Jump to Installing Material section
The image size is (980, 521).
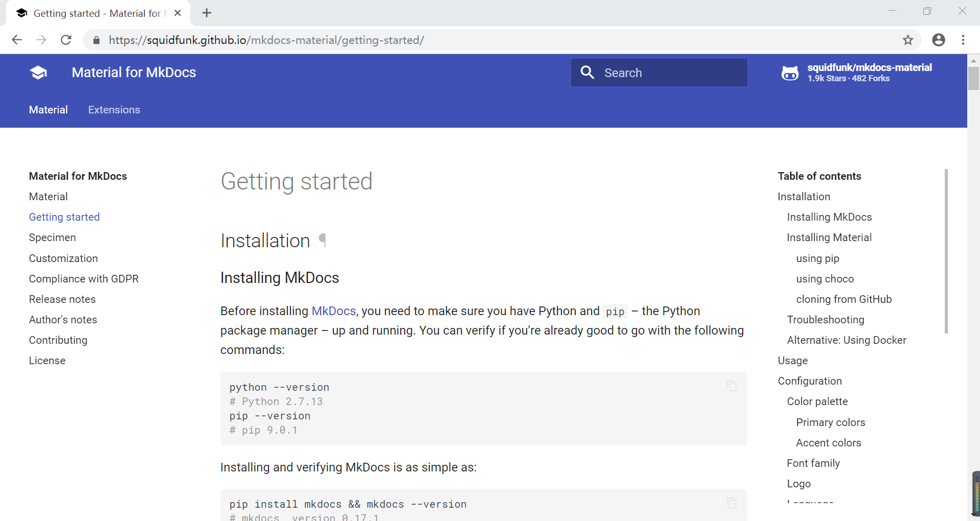click(x=829, y=238)
